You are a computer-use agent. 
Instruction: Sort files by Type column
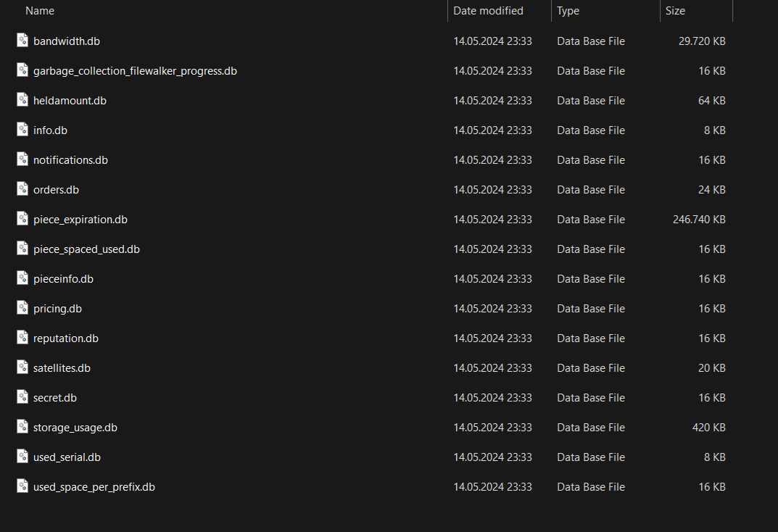[568, 11]
